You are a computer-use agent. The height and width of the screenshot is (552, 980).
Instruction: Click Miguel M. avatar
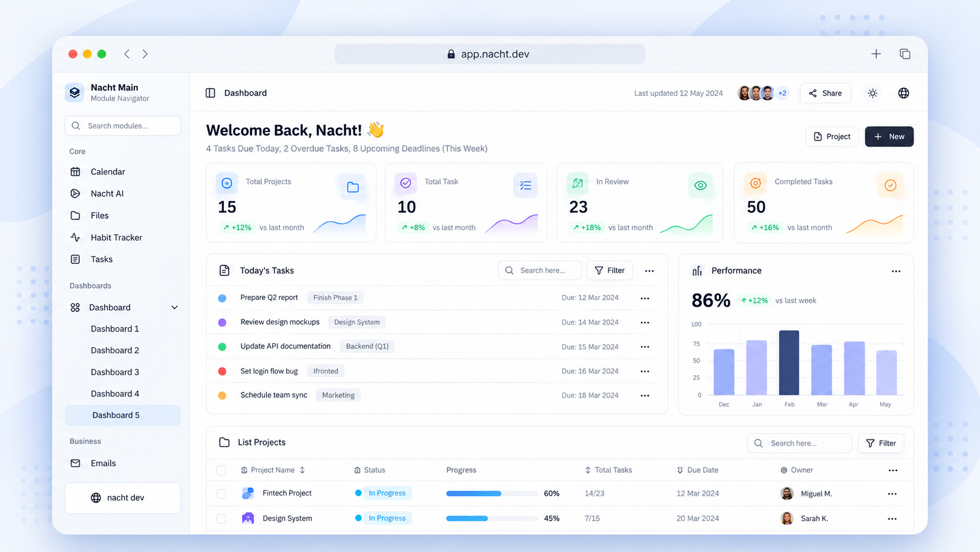click(787, 493)
